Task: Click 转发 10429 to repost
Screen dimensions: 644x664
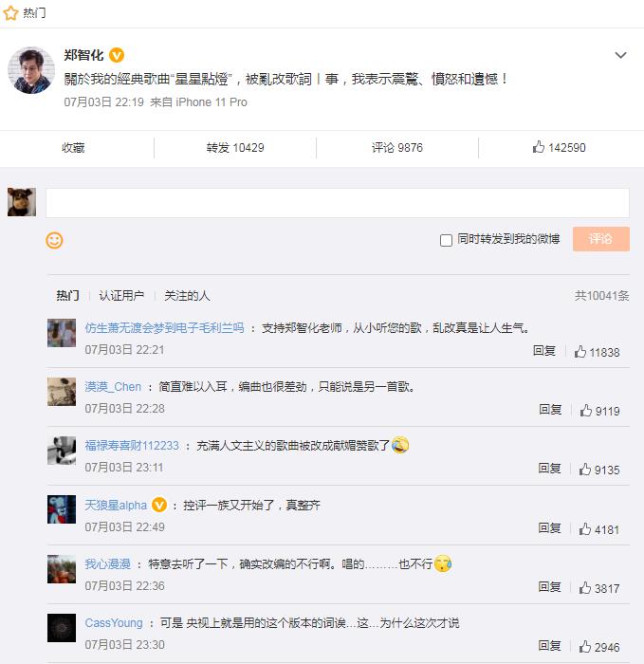Action: click(235, 148)
